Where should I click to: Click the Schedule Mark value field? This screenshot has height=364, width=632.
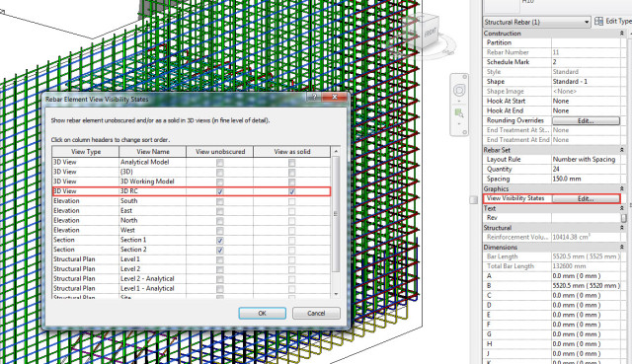click(586, 62)
